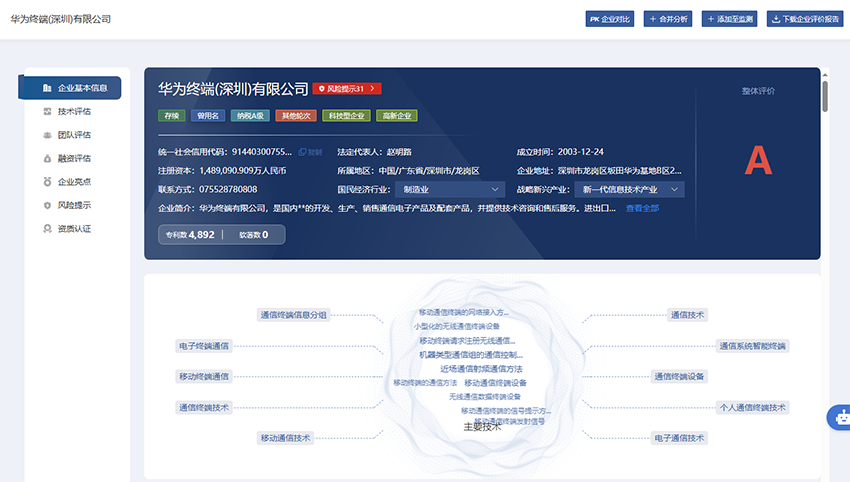Click the team icon beside 团队评估
Viewport: 850px width, 482px height.
point(47,135)
